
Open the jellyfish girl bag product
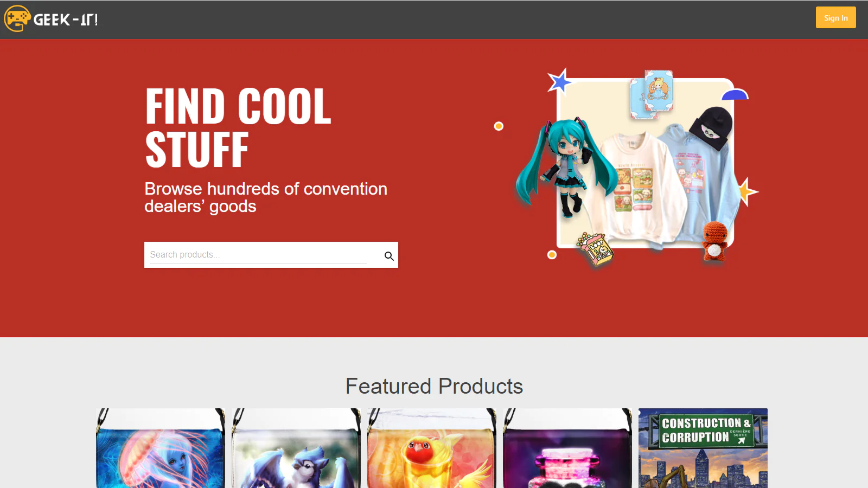(161, 448)
